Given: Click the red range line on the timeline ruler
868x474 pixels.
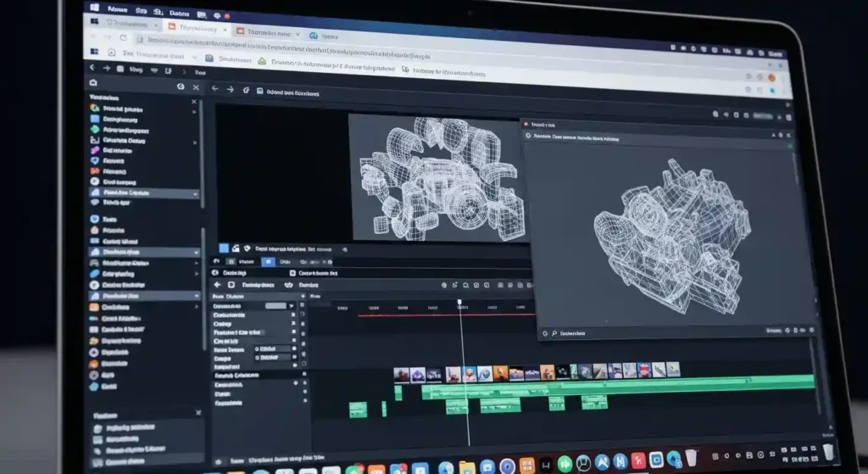Looking at the screenshot, I should pos(446,315).
